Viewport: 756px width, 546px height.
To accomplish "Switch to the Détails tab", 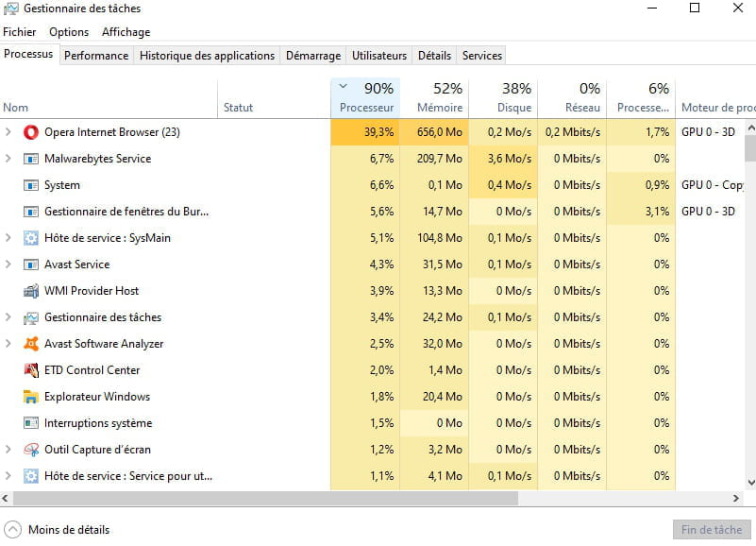I will [434, 56].
